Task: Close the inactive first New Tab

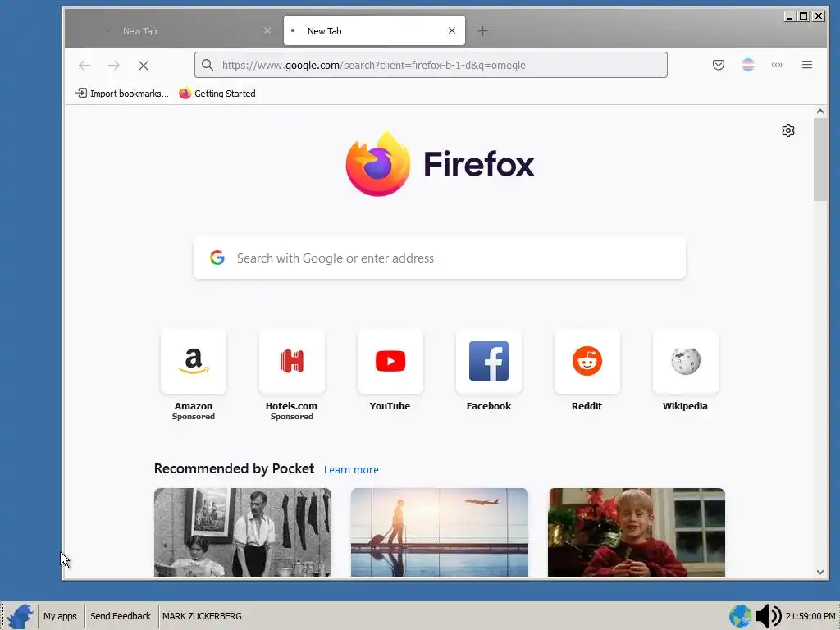Action: tap(267, 30)
